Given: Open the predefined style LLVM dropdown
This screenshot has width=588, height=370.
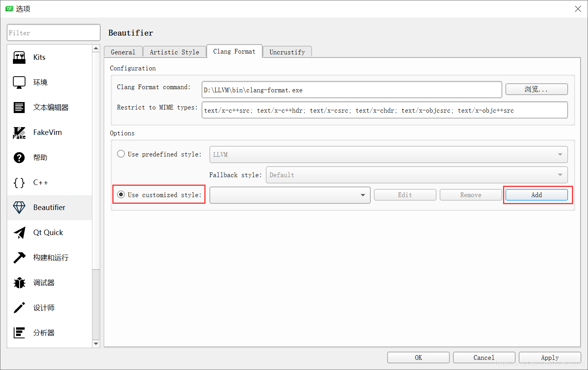Looking at the screenshot, I should point(389,154).
